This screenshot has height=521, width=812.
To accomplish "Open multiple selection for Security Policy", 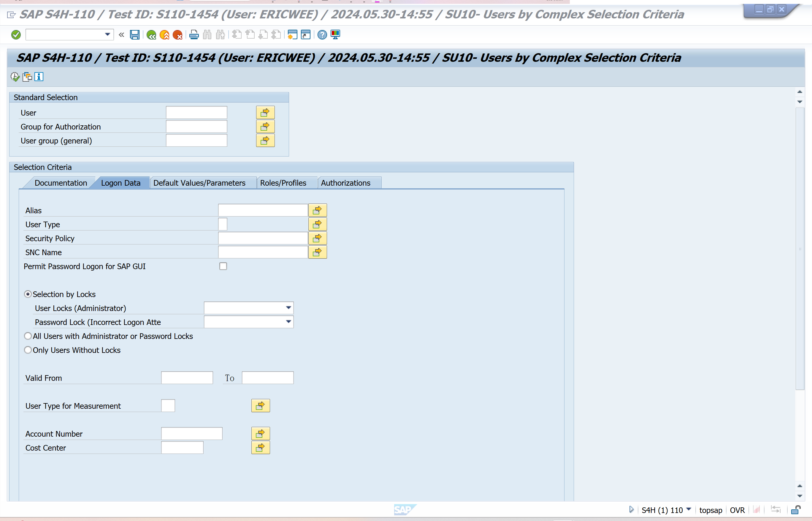I will click(317, 238).
